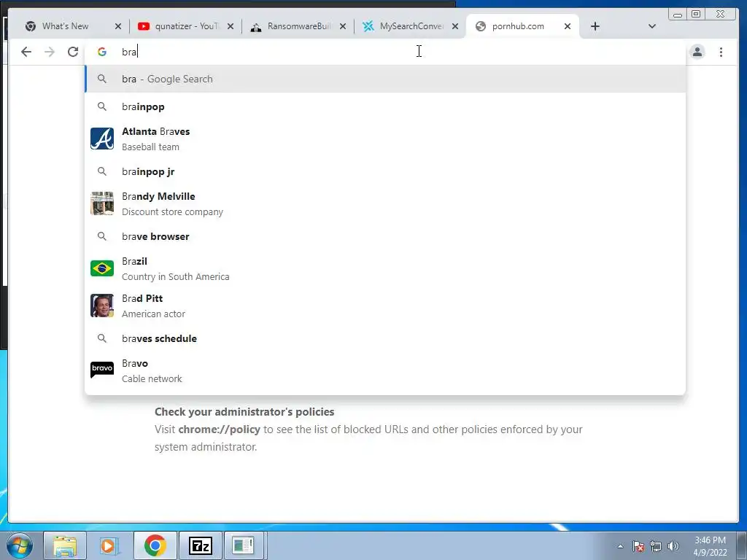Open the Action Center flag icon
Screen dimensions: 747x560
[638, 546]
